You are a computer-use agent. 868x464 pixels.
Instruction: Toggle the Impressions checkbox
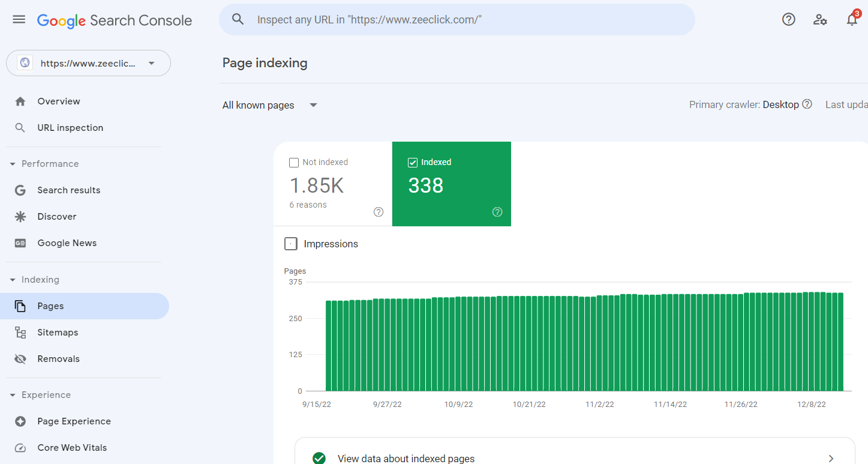coord(291,244)
